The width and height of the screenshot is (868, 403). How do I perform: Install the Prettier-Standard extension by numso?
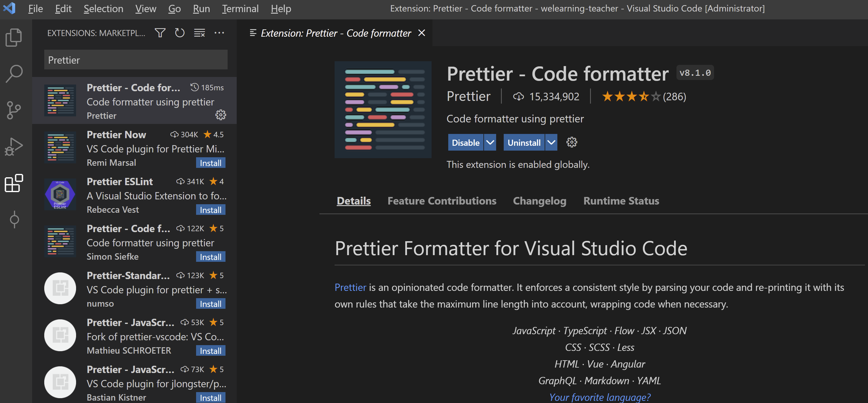tap(211, 304)
